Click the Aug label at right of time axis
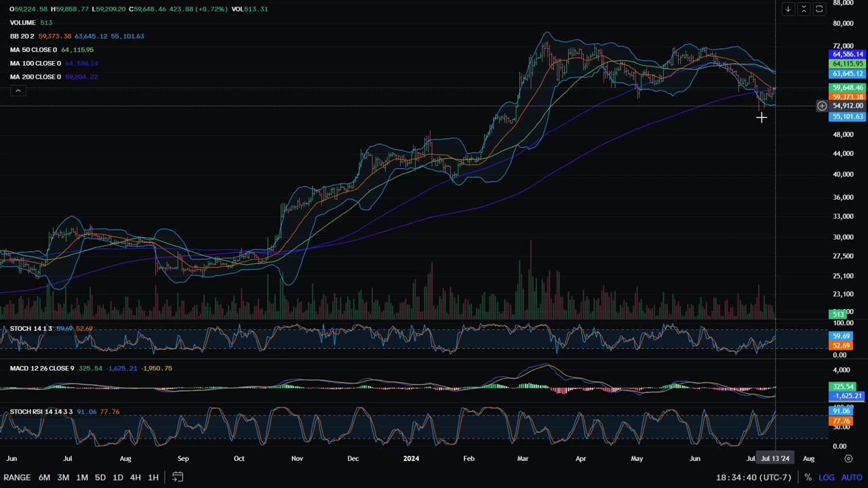The width and height of the screenshot is (868, 488). tap(808, 459)
